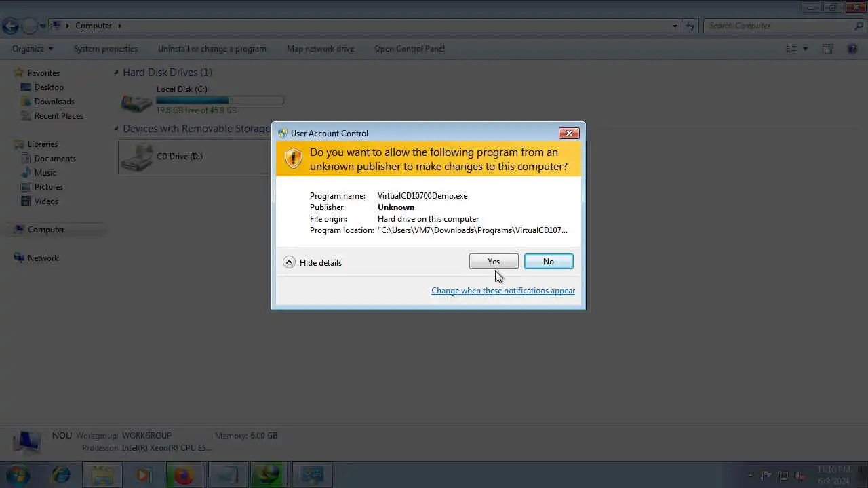The width and height of the screenshot is (868, 488).
Task: Click Explorer's Forward arrow button
Action: (x=29, y=26)
